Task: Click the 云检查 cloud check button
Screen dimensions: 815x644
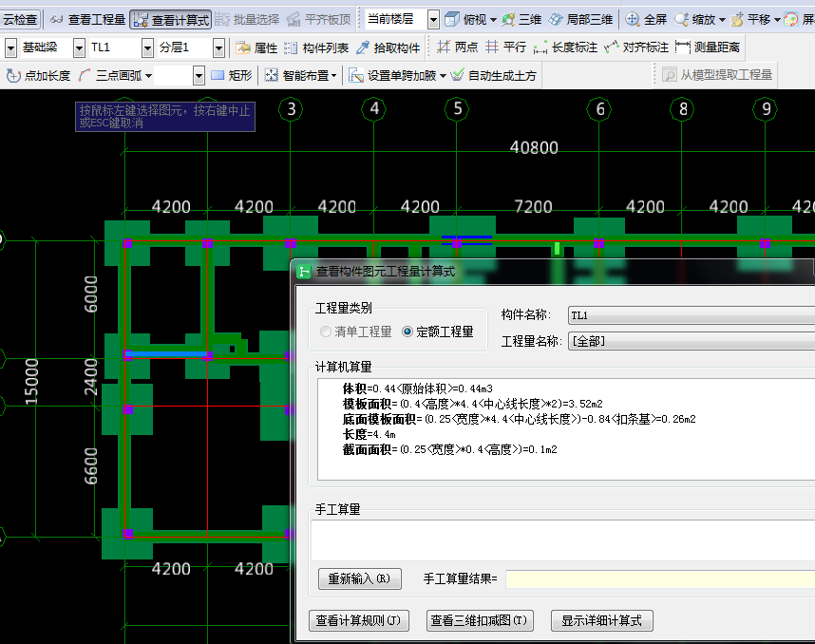Action: (20, 20)
